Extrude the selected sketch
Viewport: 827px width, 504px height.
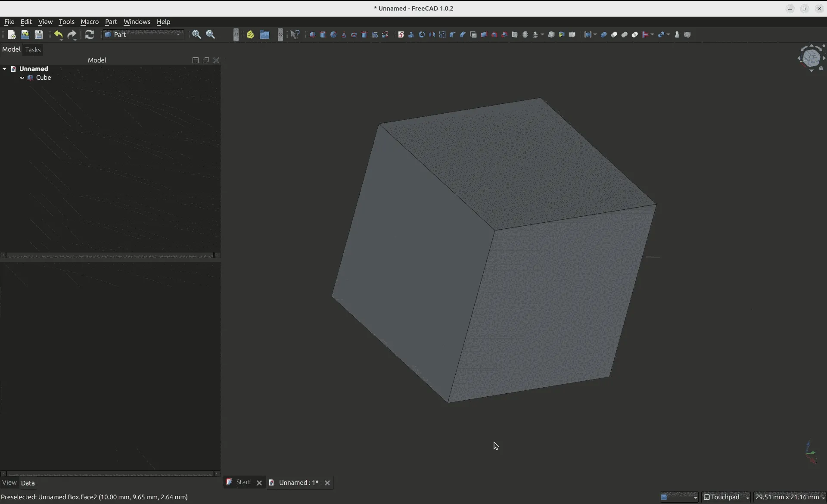[411, 35]
